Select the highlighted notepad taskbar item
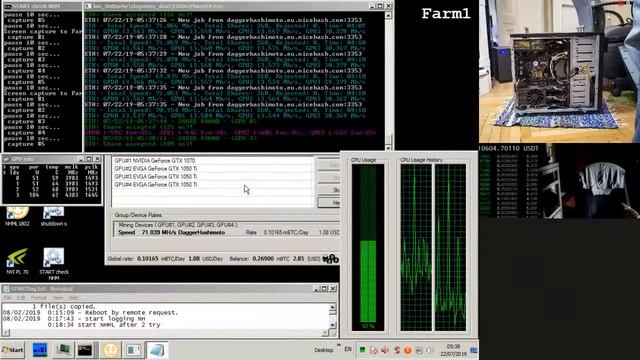 156,350
